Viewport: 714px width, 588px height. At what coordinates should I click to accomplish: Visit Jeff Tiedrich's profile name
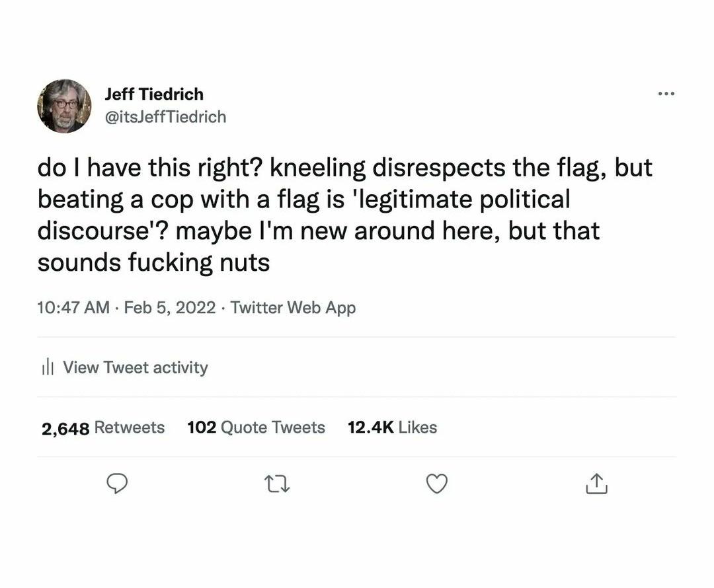[153, 94]
